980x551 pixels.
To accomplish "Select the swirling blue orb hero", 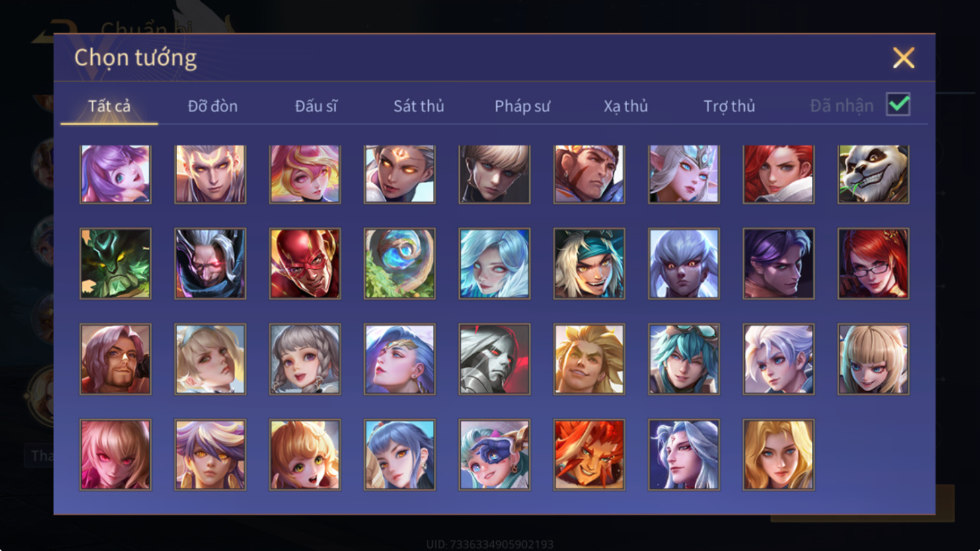I will click(x=400, y=264).
